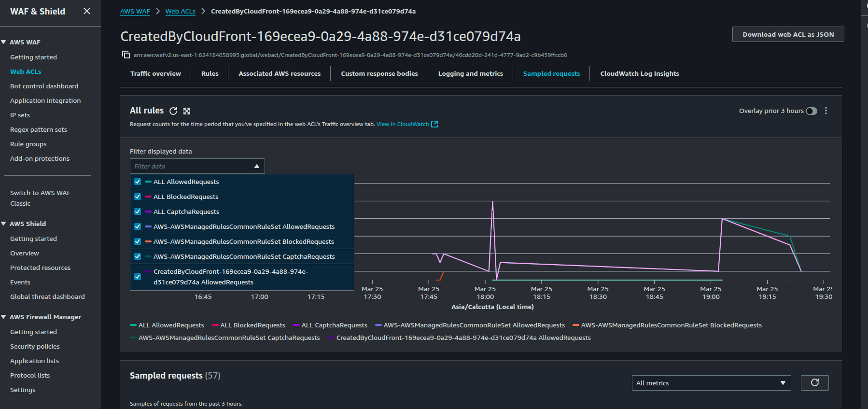868x409 pixels.
Task: Open Bot control dashboard
Action: click(x=44, y=86)
